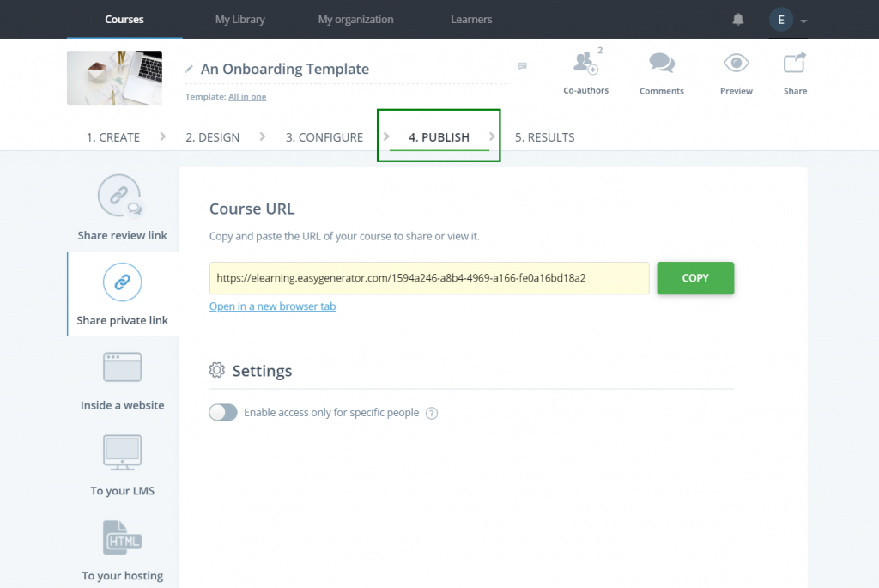The height and width of the screenshot is (588, 879).
Task: Click the Co-authors icon
Action: click(586, 64)
